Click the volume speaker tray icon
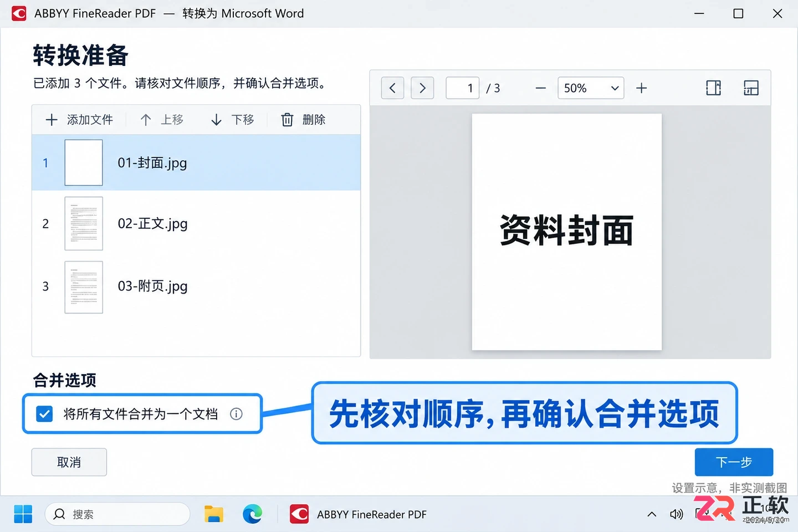Image resolution: width=798 pixels, height=532 pixels. coord(676,514)
